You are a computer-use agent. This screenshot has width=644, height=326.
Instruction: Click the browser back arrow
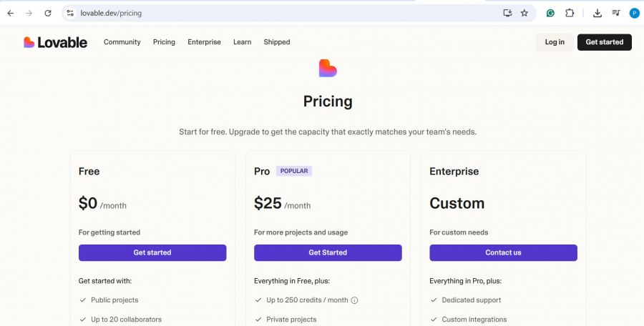[x=11, y=13]
